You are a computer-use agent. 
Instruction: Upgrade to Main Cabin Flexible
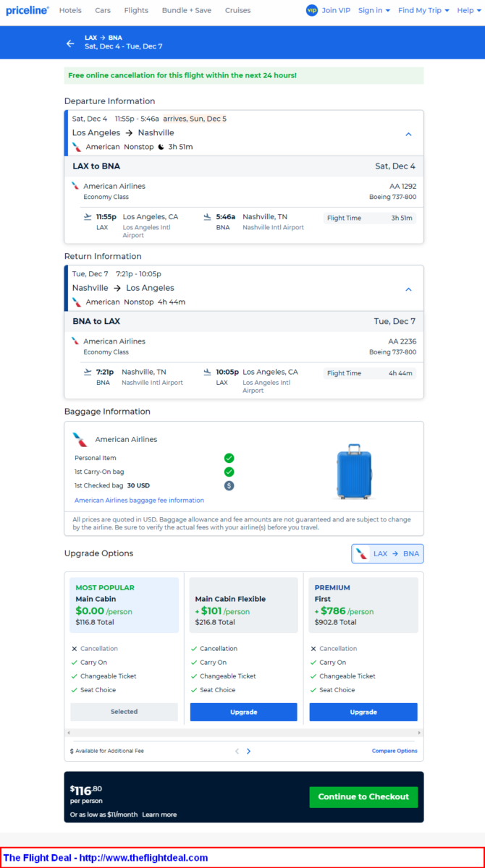(x=243, y=712)
